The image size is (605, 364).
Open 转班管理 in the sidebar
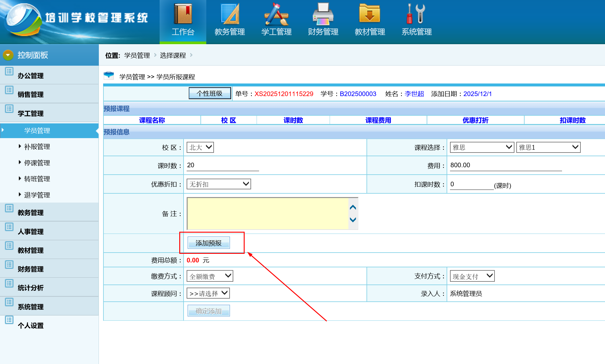(37, 179)
